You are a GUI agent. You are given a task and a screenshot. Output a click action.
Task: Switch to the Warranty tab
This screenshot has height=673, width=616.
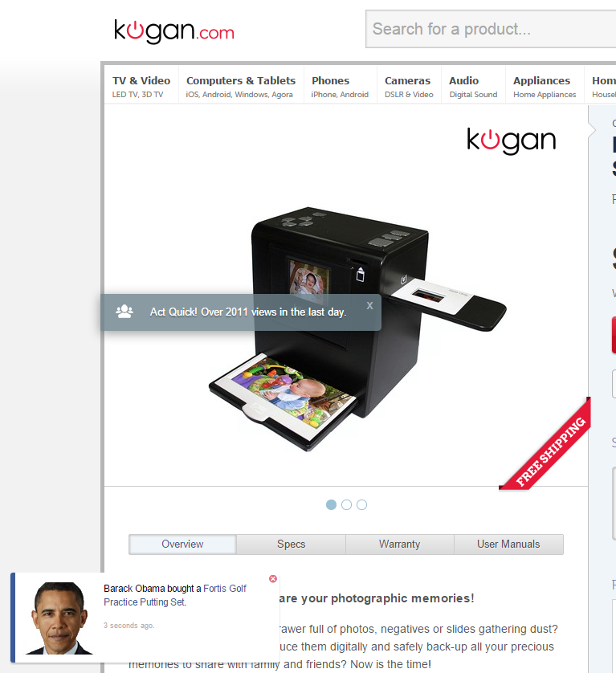[400, 545]
